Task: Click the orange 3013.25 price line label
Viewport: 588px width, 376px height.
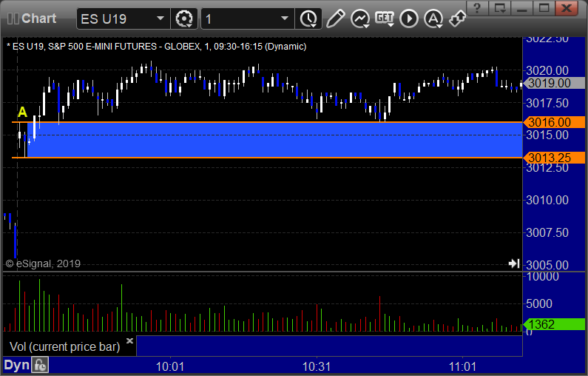Action: point(554,158)
